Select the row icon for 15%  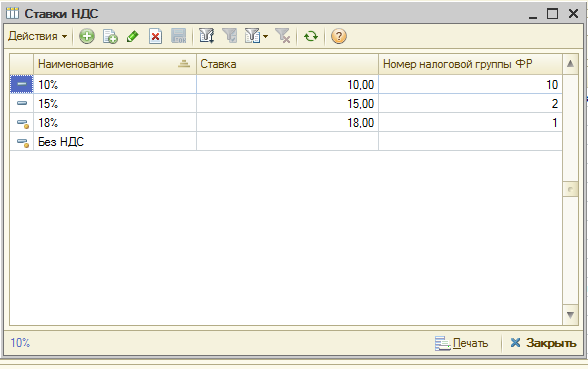tap(22, 103)
